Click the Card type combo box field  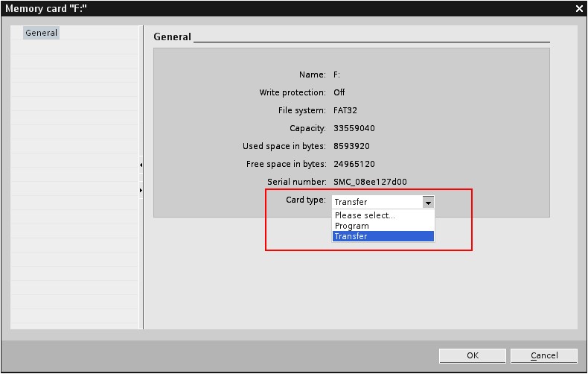pos(376,202)
